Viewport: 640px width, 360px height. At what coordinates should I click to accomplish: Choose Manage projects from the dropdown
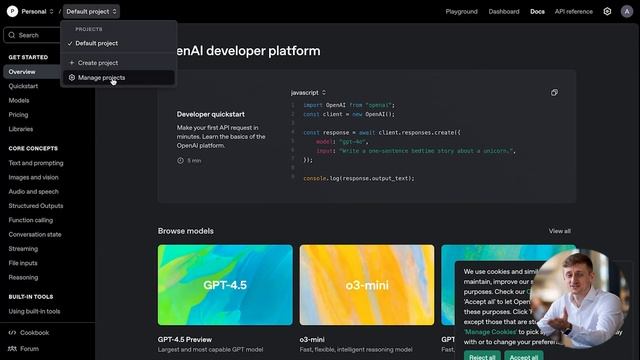coord(118,78)
